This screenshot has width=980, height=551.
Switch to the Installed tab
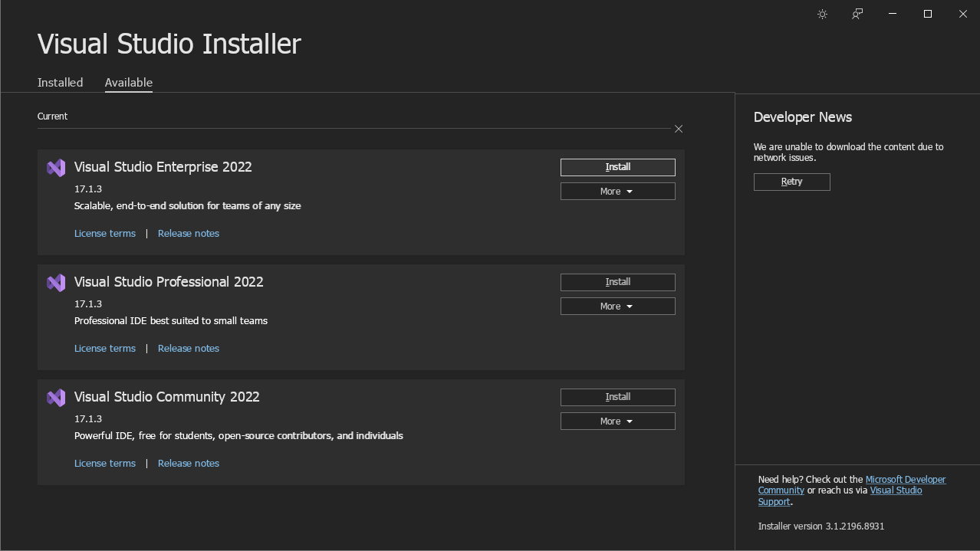(x=60, y=82)
